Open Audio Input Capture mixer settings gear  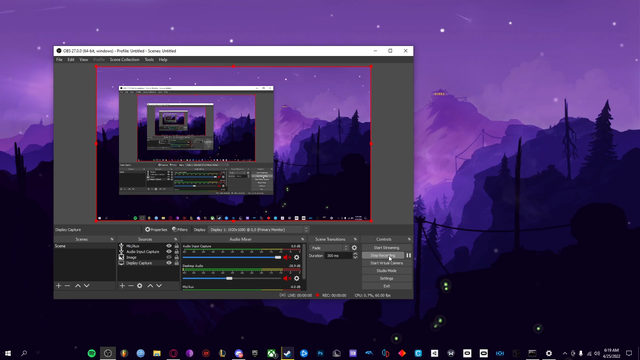297,257
